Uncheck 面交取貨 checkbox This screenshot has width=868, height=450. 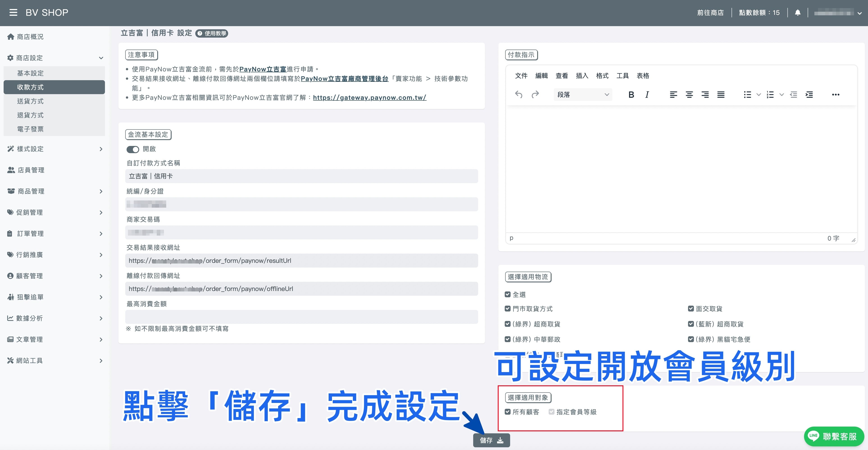691,308
